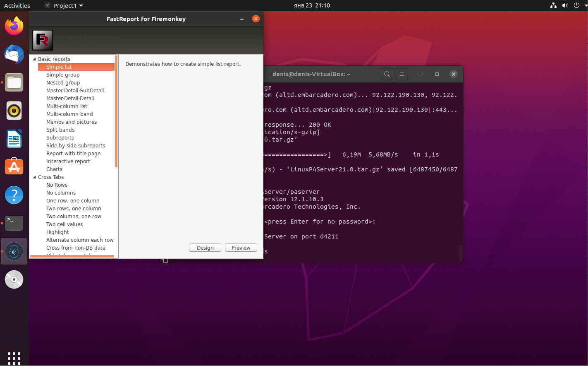588x366 pixels.
Task: Click the terminal title denis@denis-VirtualBox
Action: click(x=311, y=74)
